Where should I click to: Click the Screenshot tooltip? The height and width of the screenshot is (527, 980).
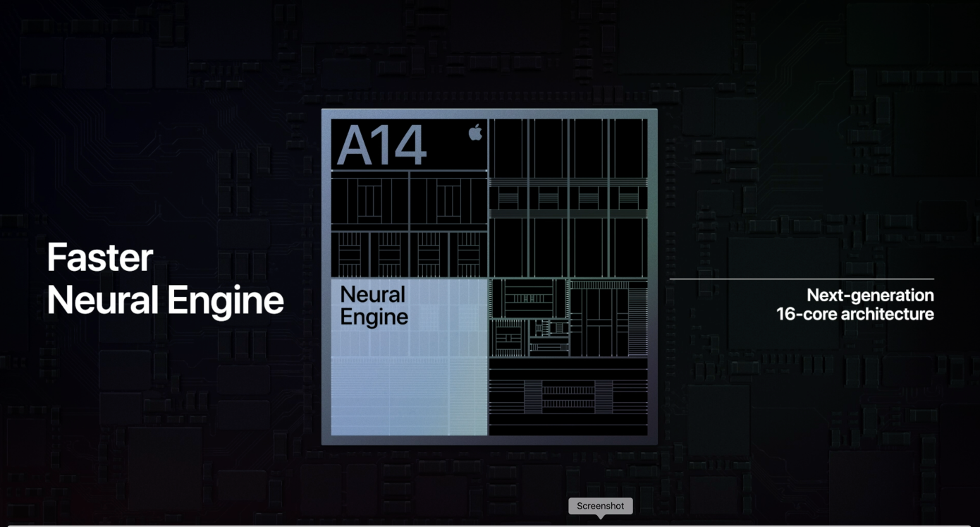point(601,506)
